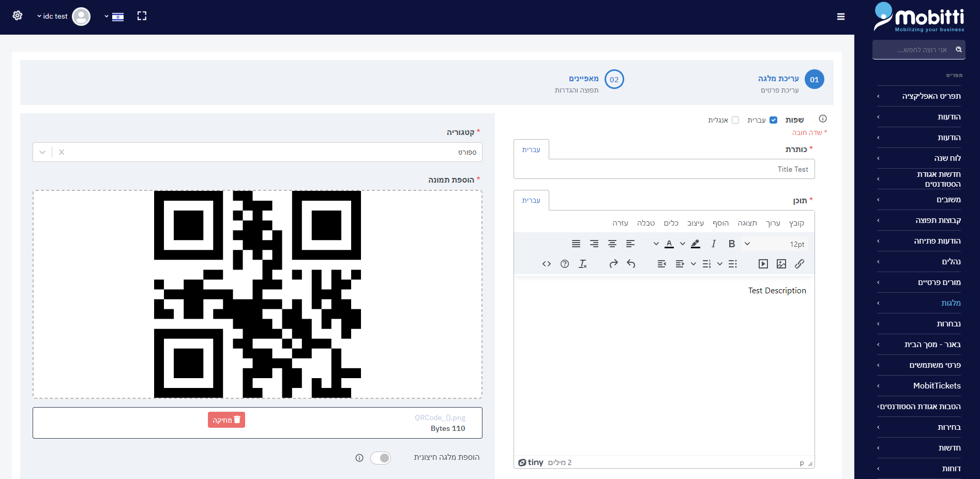Insert a link with the chain icon
Image resolution: width=980 pixels, height=479 pixels.
click(800, 264)
